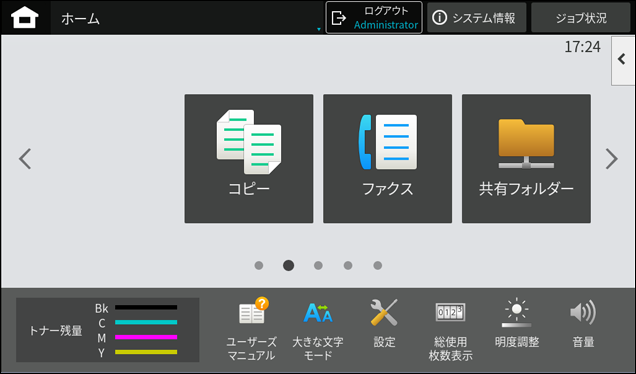Viewport: 636px width, 374px height.
Task: Click ログアウト Administrator logout button
Action: coord(374,17)
